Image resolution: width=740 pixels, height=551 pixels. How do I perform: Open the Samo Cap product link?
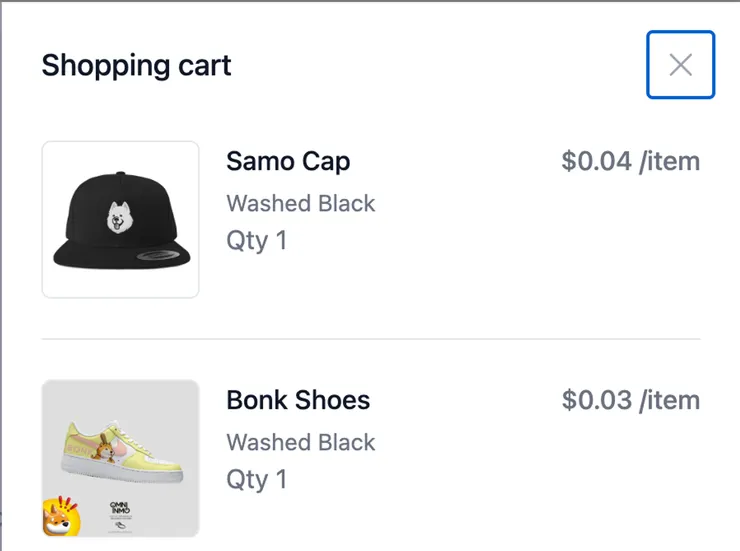coord(288,161)
